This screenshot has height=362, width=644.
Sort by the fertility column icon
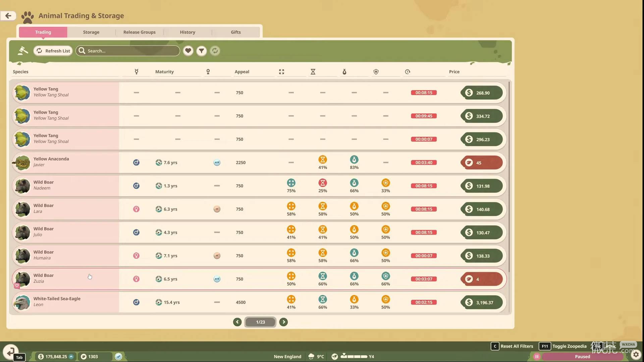(x=208, y=71)
